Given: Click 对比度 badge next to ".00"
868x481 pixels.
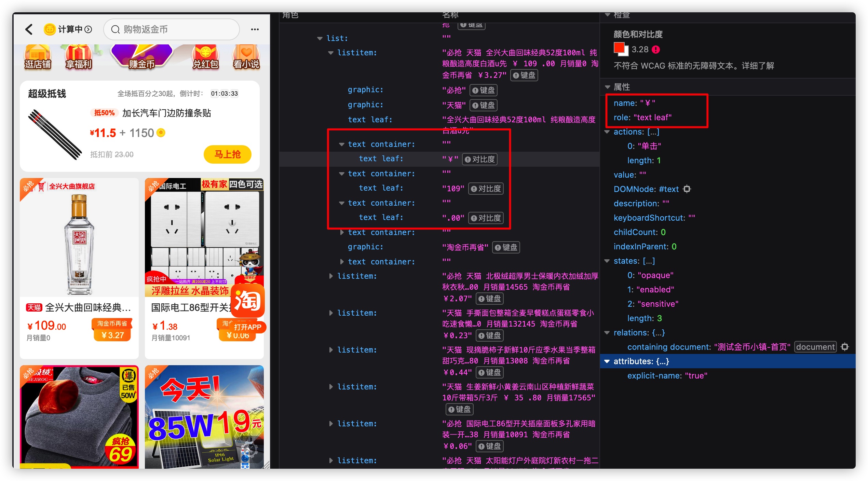Looking at the screenshot, I should click(x=486, y=218).
